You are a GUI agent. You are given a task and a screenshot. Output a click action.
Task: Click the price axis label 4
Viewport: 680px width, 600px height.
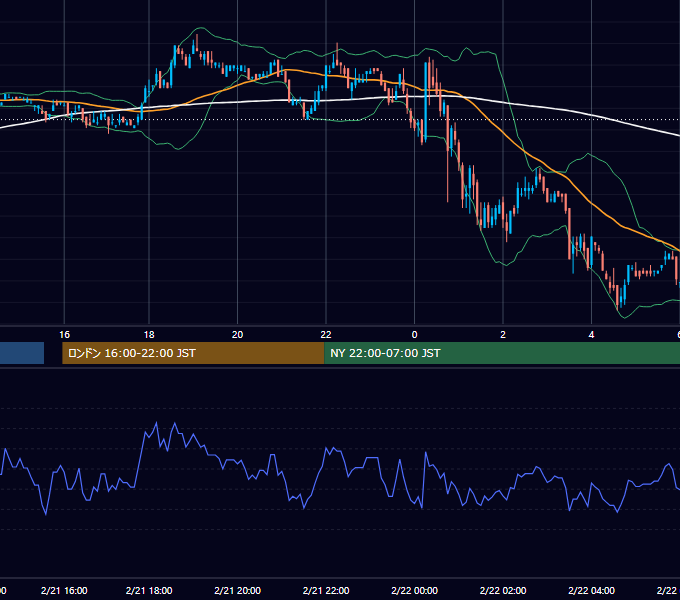(591, 335)
